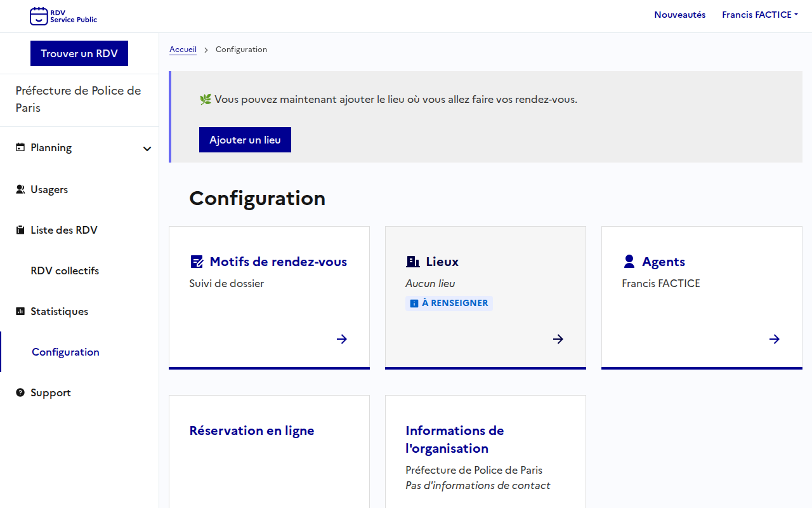Click the Trouver un RDV button
Viewport: 812px width, 508px height.
(79, 53)
